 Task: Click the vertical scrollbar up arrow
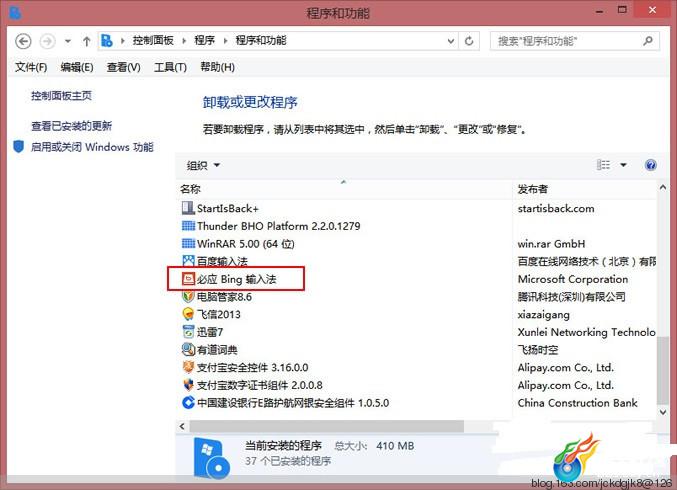pos(663,187)
